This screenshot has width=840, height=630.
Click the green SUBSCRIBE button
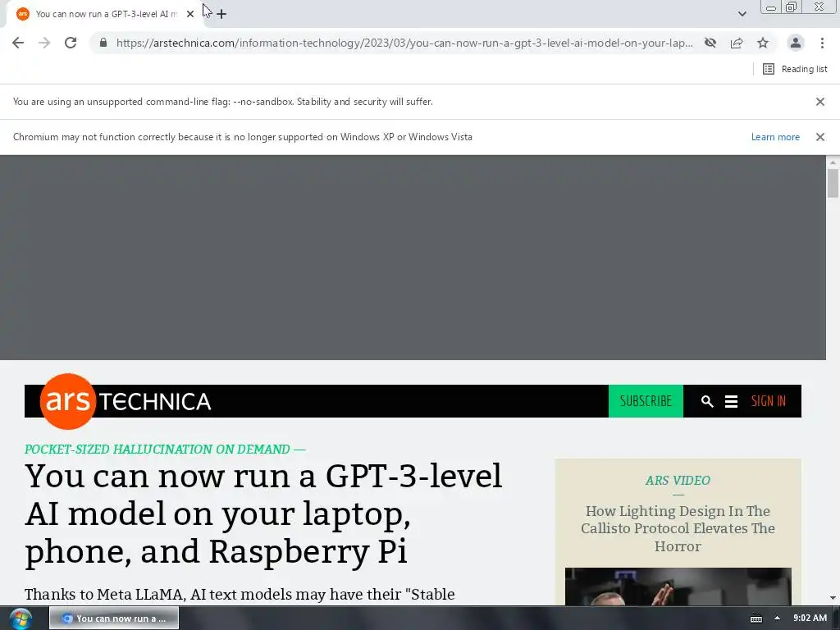pyautogui.click(x=646, y=401)
